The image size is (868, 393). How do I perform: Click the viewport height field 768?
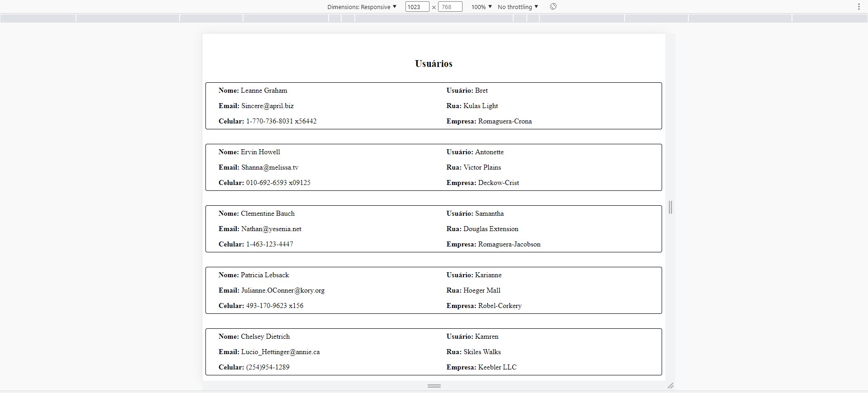point(450,7)
